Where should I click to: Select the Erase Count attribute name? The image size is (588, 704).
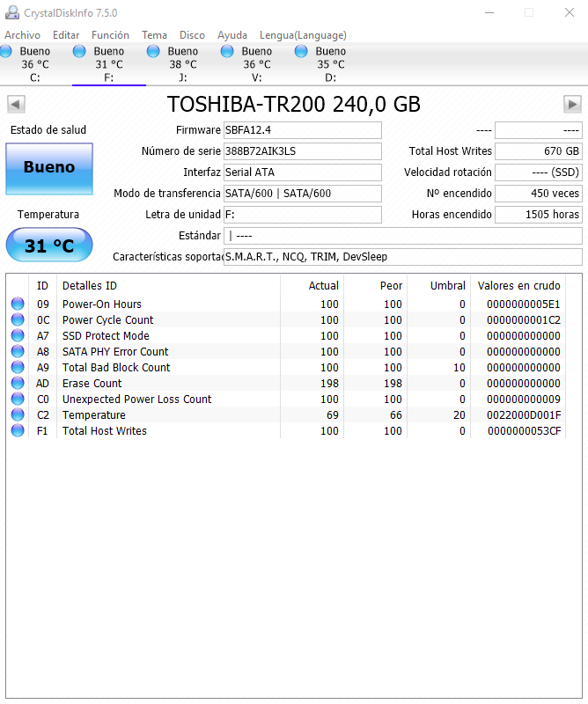coord(92,383)
